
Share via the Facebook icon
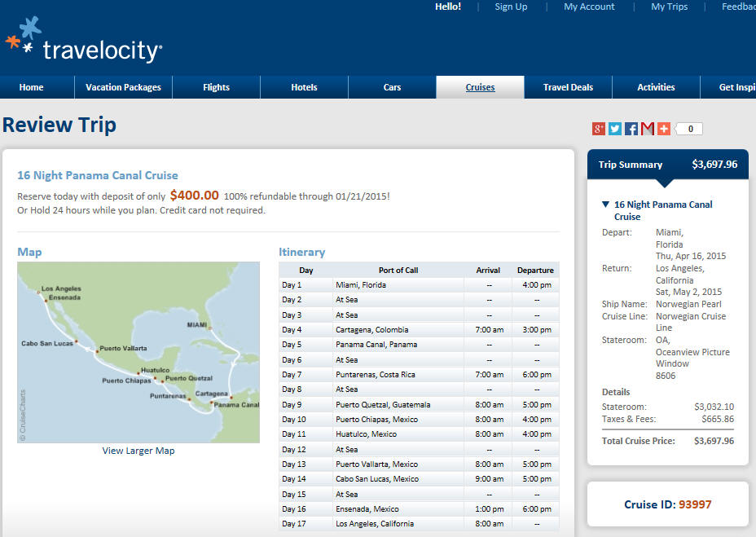coord(631,129)
